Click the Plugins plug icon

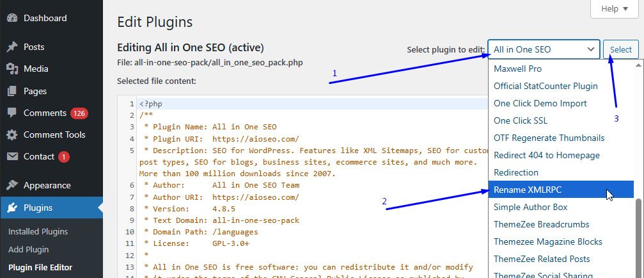tap(12, 208)
